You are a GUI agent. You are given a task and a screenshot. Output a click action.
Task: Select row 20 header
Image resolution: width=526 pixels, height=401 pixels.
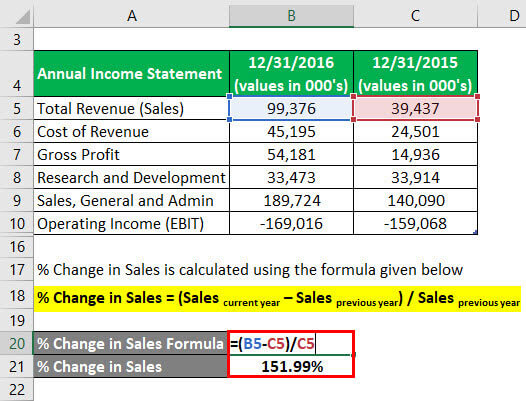17,344
